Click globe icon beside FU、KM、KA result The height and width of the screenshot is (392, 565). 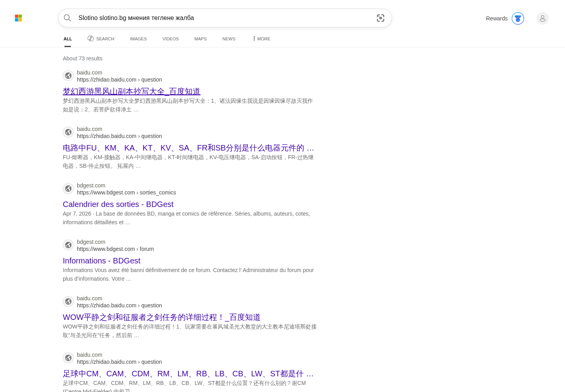pyautogui.click(x=68, y=132)
